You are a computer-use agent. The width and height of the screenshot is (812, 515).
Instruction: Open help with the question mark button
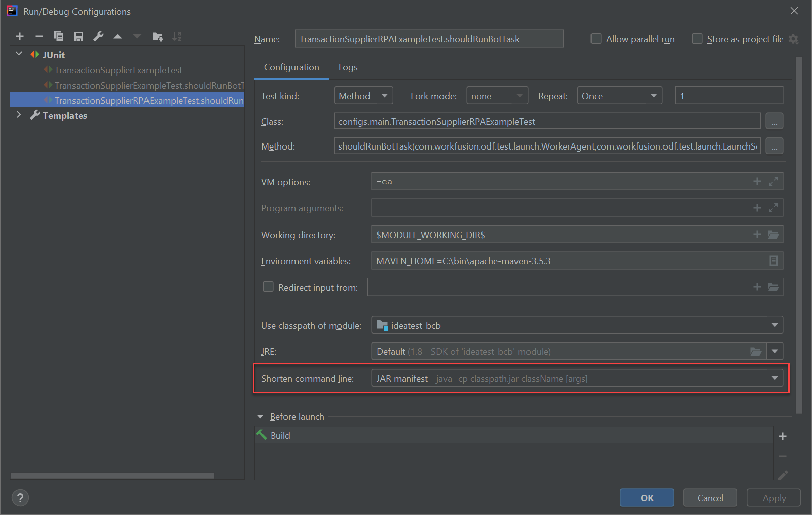coord(20,498)
